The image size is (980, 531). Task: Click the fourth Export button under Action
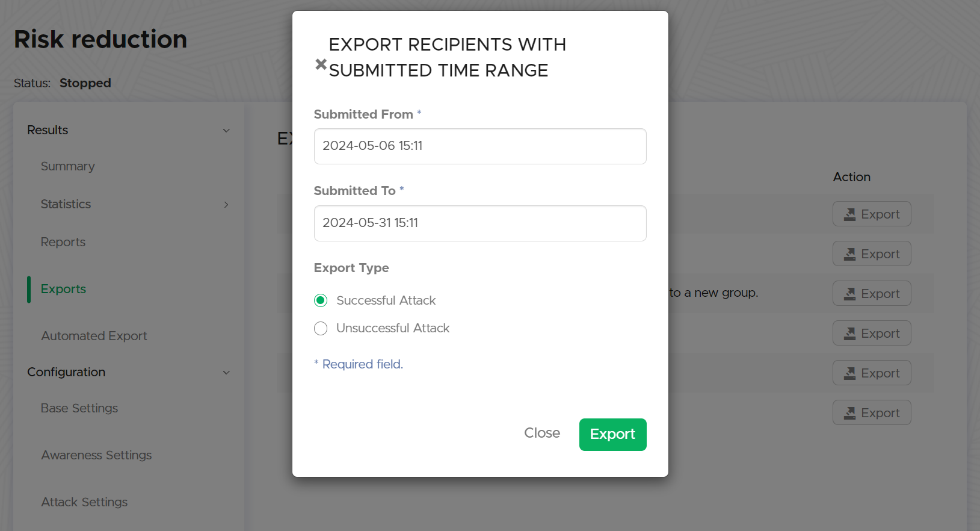click(x=872, y=333)
